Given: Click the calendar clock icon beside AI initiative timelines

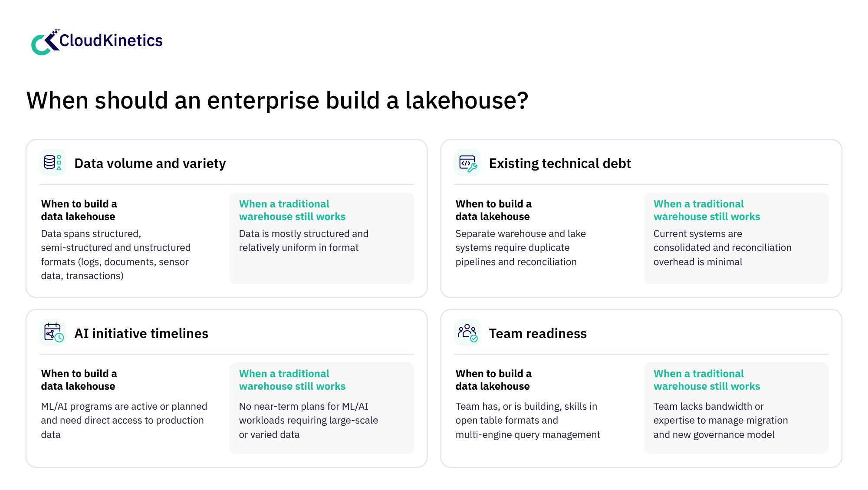Looking at the screenshot, I should pos(53,332).
